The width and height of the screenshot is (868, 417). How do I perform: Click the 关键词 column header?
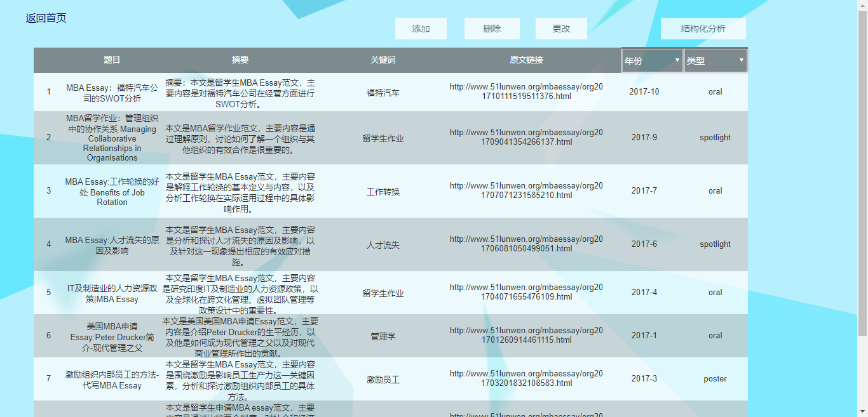(x=383, y=60)
